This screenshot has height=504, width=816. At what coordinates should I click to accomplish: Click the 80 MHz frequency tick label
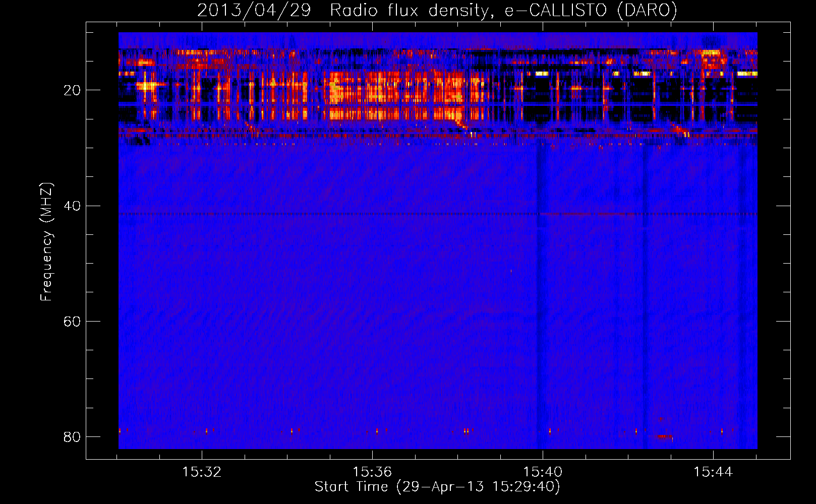[72, 436]
